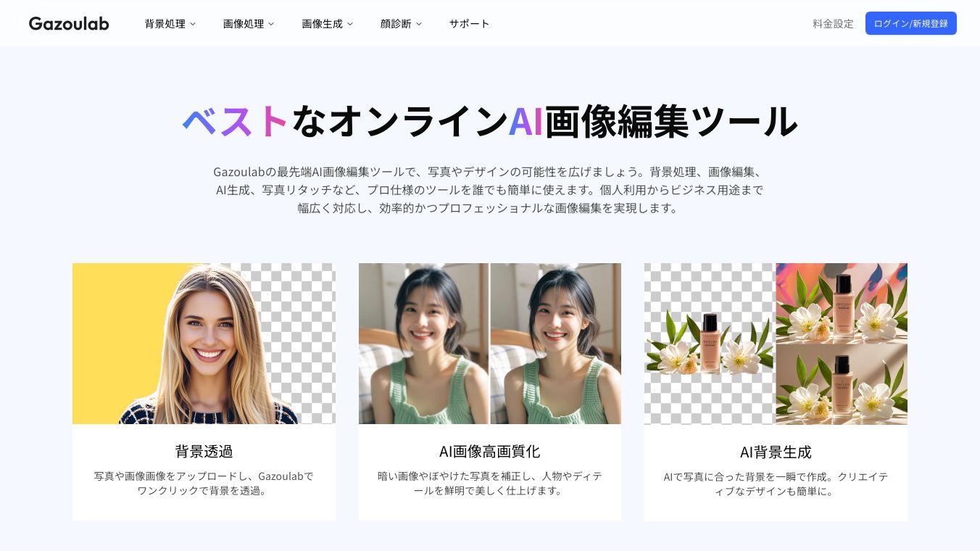The image size is (980, 551).
Task: Select the AI背景生成 card title
Action: tap(776, 452)
